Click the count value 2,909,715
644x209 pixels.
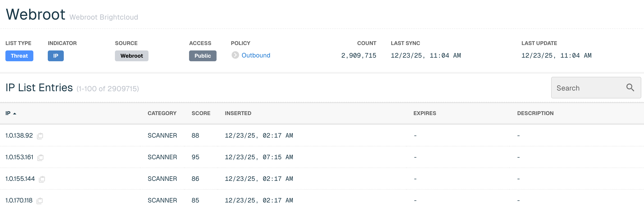(359, 55)
